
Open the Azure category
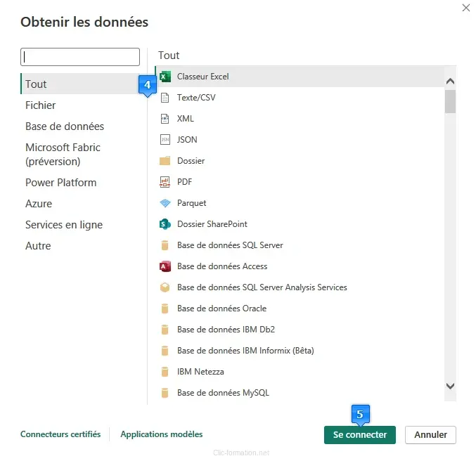click(39, 204)
